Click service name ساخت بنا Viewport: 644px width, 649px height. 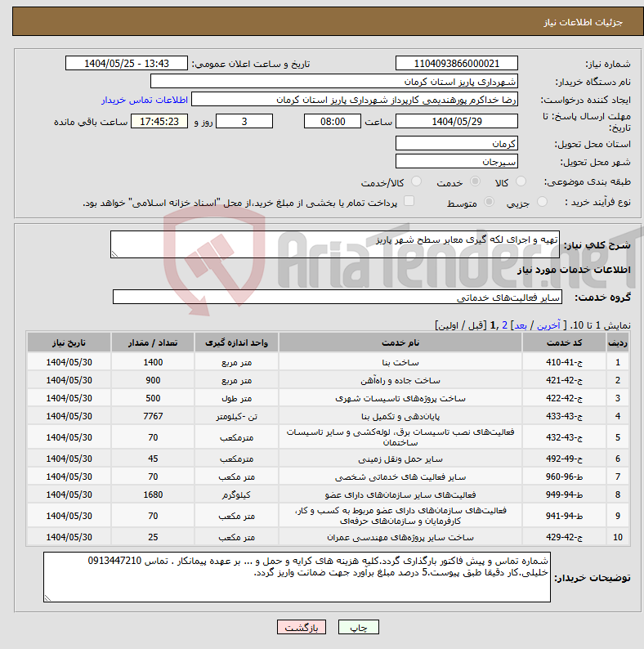click(x=400, y=363)
